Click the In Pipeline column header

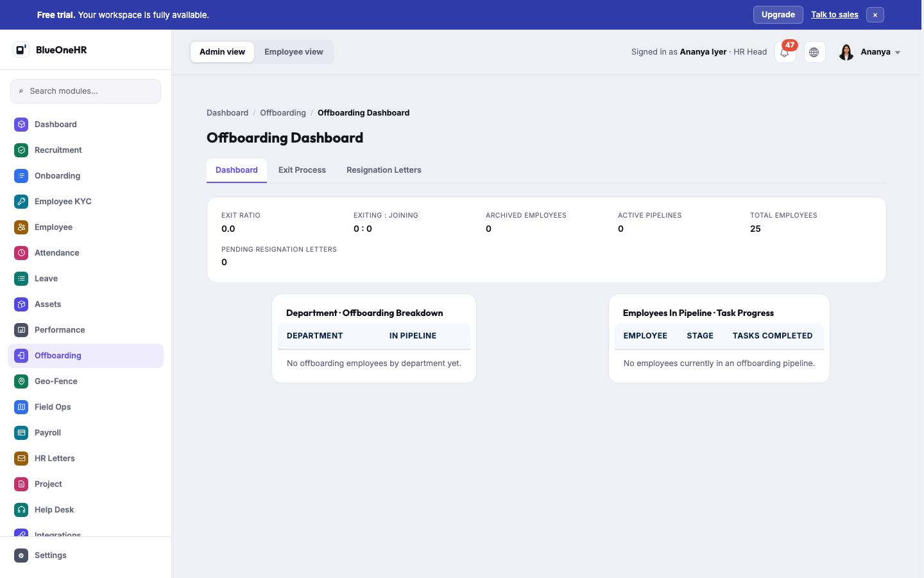tap(413, 336)
